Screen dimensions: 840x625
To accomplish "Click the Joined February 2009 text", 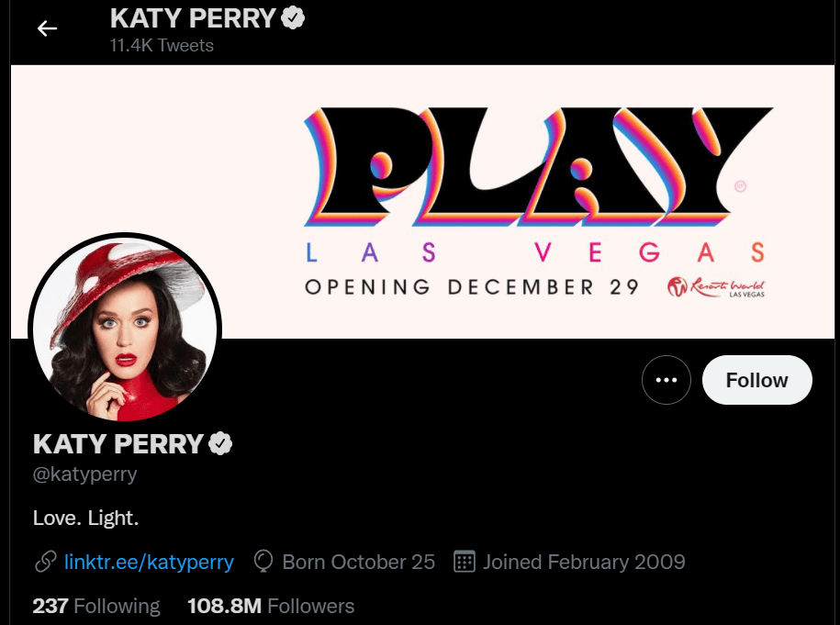I will click(x=584, y=562).
